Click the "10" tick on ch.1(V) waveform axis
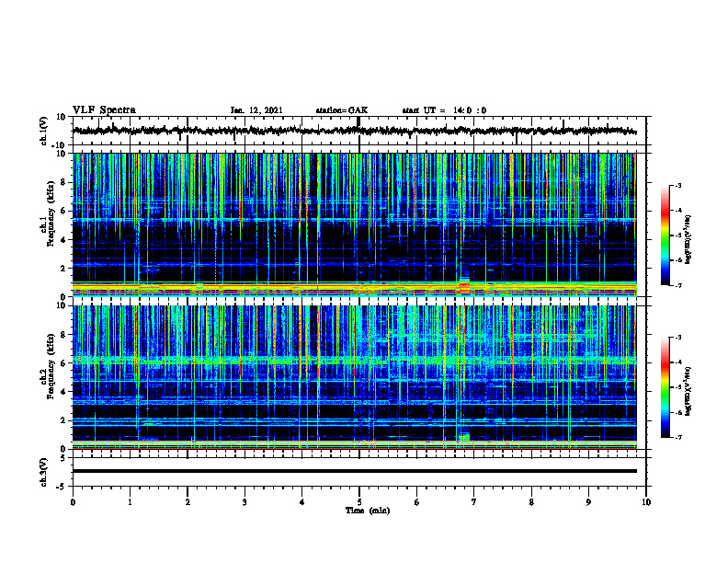The image size is (728, 563). pyautogui.click(x=62, y=118)
